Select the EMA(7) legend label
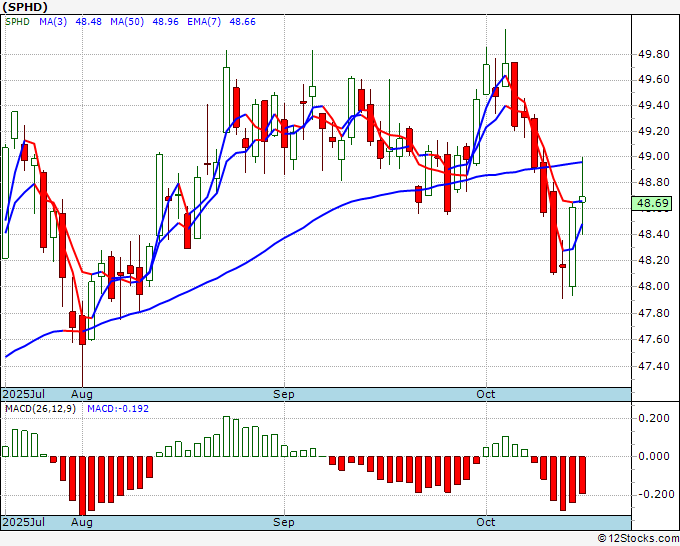This screenshot has height=546, width=680. (x=204, y=22)
